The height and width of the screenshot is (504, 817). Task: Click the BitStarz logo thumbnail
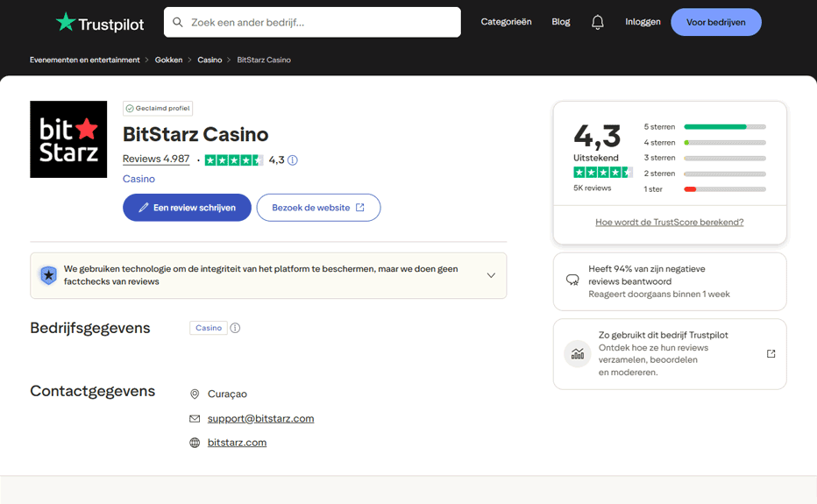(68, 139)
